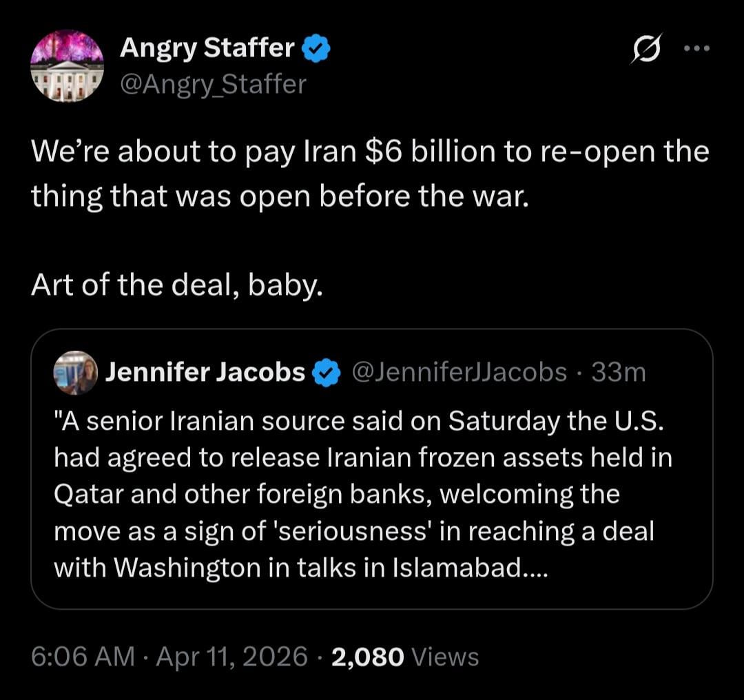Click the "thing that was open before the war" line

tap(280, 196)
